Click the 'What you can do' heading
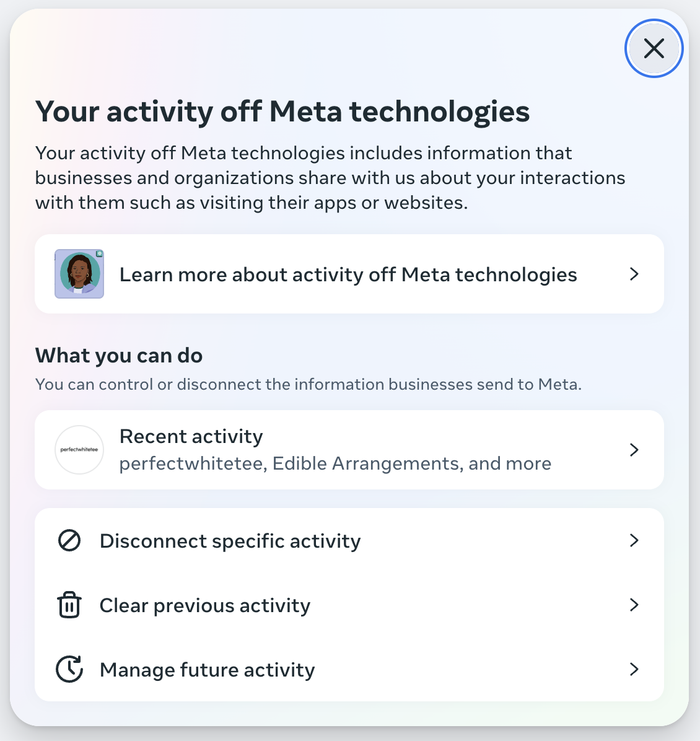This screenshot has height=741, width=700. pyautogui.click(x=119, y=356)
